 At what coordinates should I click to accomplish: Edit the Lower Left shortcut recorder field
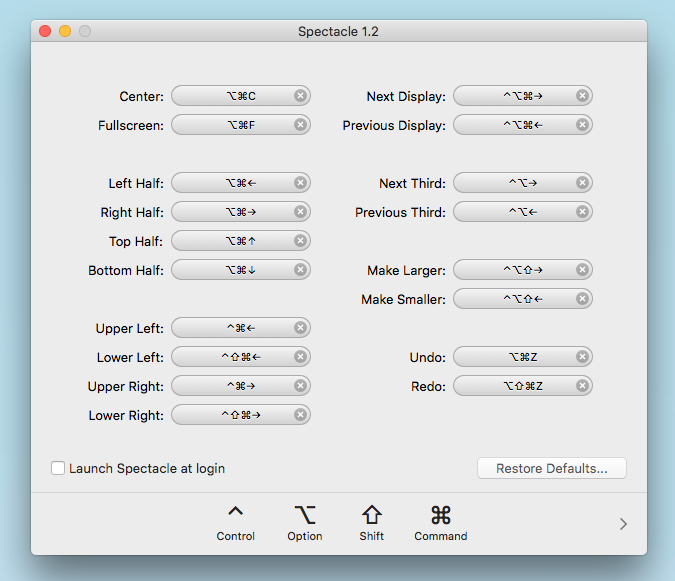point(241,357)
